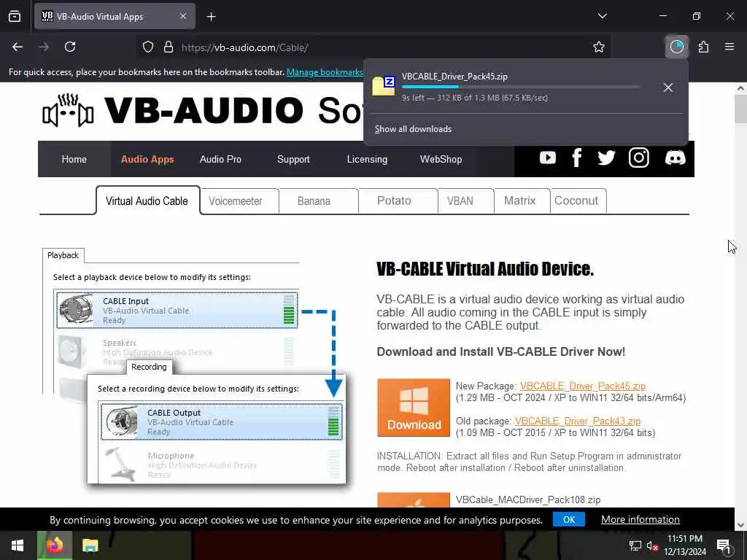Screen dimensions: 747x560
Task: Click the VBCable_MACDriver_Pack108.zip text
Action: click(x=528, y=500)
